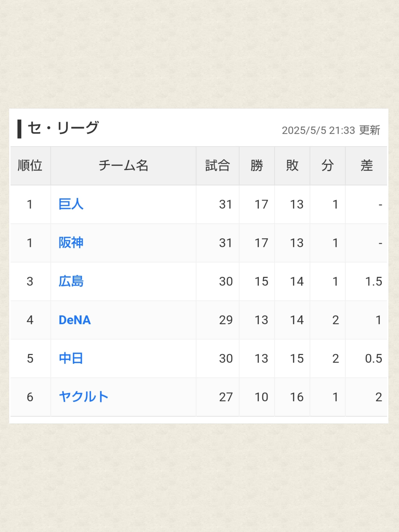Click DeNA's rank number 4
The width and height of the screenshot is (399, 532).
coord(30,320)
